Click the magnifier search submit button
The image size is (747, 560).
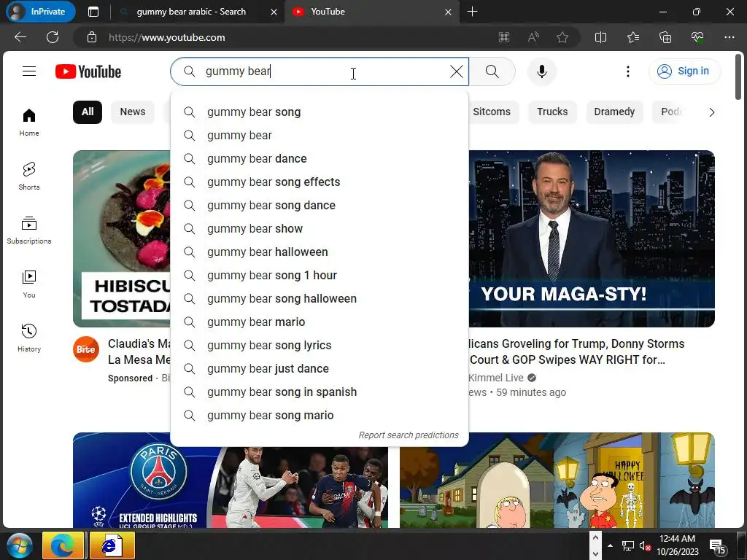tap(492, 71)
